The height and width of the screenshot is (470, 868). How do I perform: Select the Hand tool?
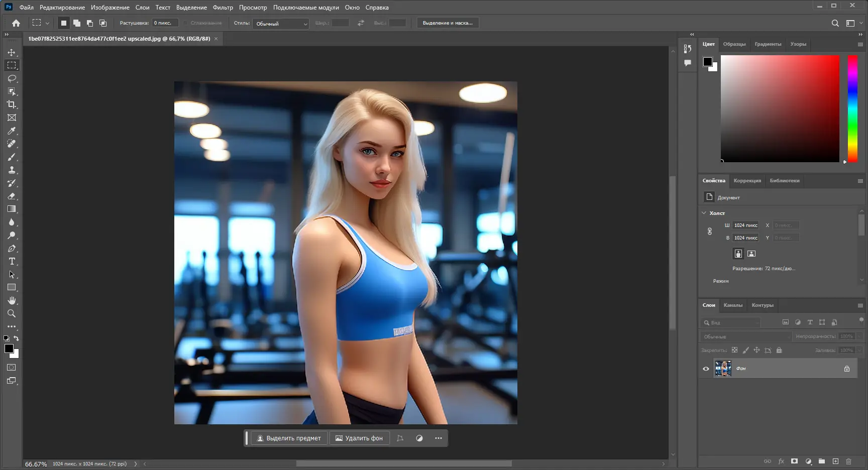(12, 300)
